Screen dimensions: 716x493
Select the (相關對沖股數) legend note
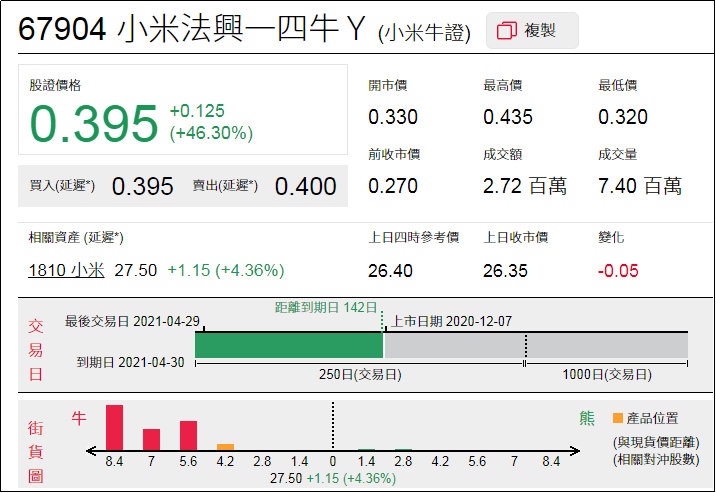click(656, 459)
